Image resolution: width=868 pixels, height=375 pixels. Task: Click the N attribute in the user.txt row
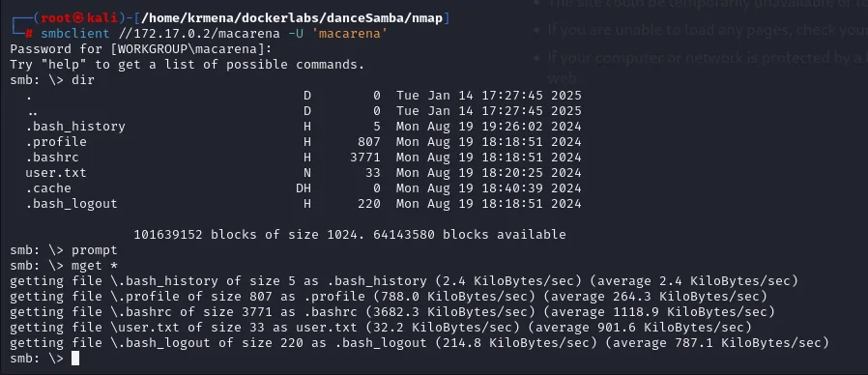(307, 173)
